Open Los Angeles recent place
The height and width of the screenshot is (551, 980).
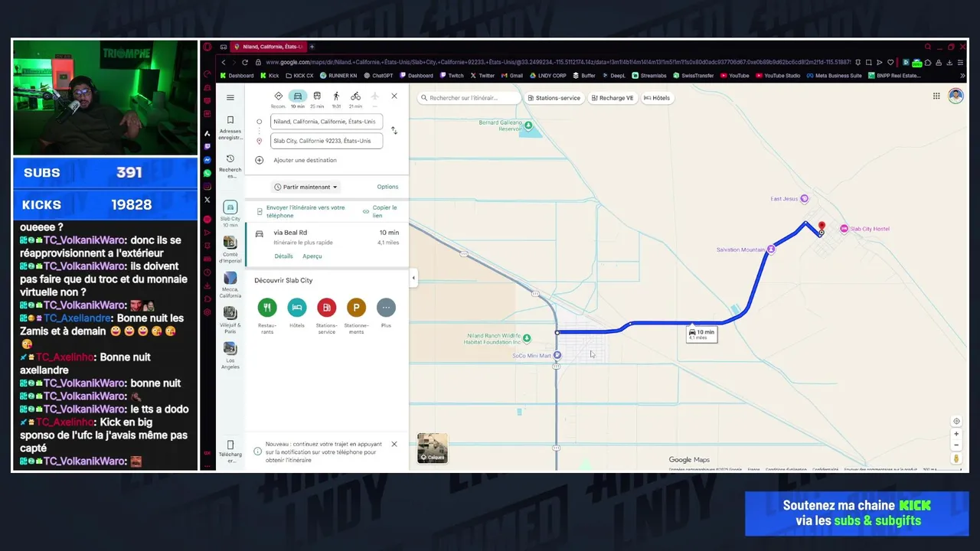point(230,355)
